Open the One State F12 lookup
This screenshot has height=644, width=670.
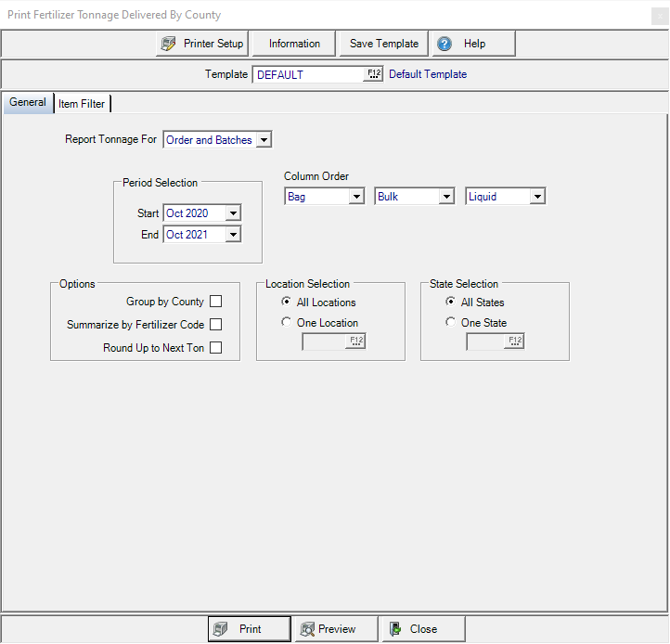(x=515, y=341)
